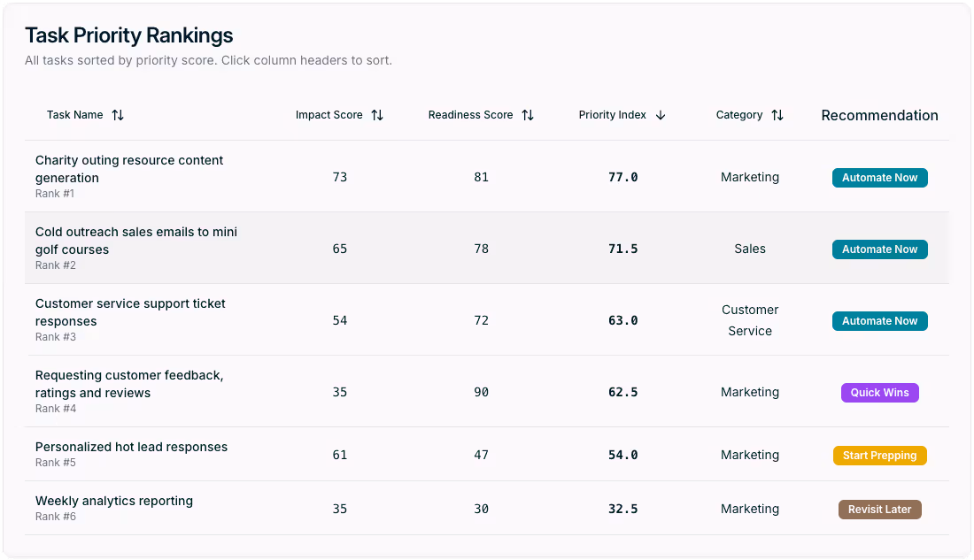Sort table by Readiness Score header label

[470, 115]
